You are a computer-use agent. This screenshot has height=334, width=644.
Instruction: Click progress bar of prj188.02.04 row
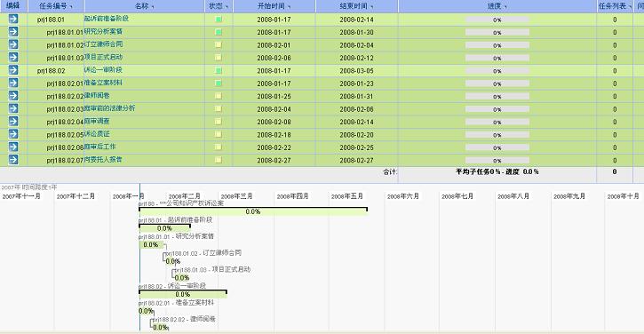pos(497,122)
